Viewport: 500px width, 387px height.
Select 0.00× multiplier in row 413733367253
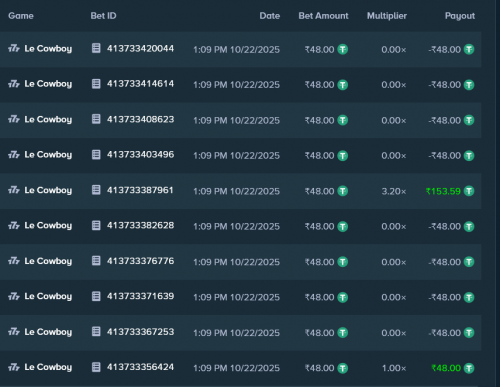click(394, 333)
